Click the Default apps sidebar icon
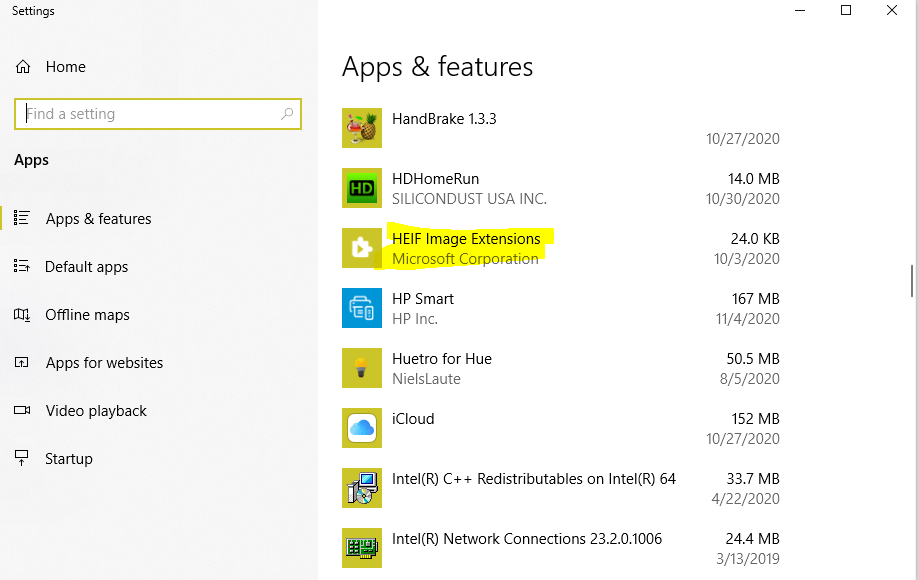919x580 pixels. 22,266
